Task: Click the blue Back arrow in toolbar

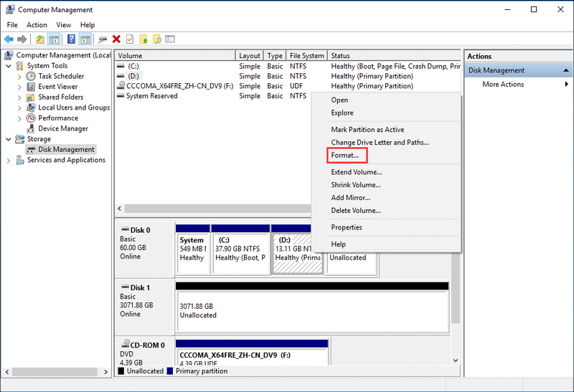Action: point(9,39)
